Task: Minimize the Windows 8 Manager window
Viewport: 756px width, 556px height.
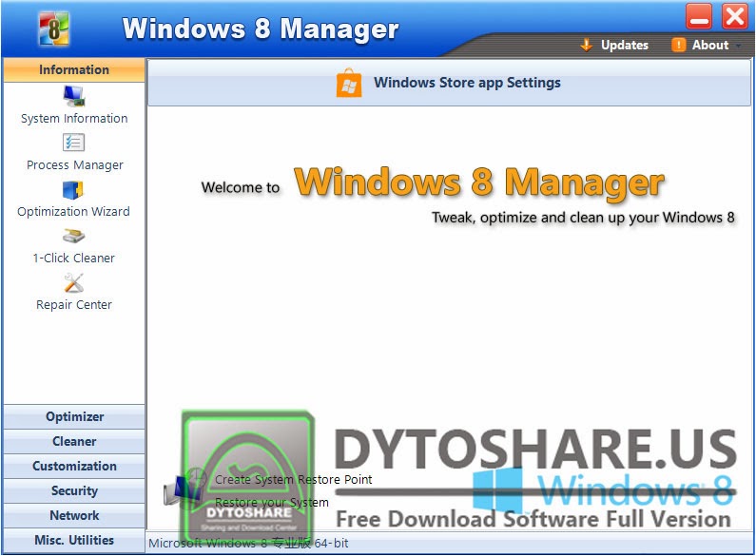Action: pyautogui.click(x=699, y=16)
